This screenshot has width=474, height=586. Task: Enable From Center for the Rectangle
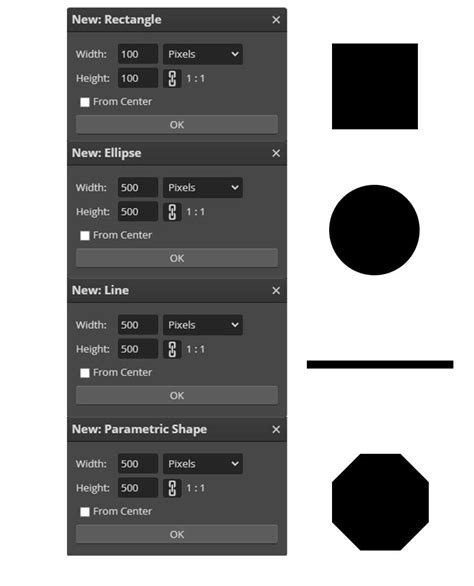point(85,102)
